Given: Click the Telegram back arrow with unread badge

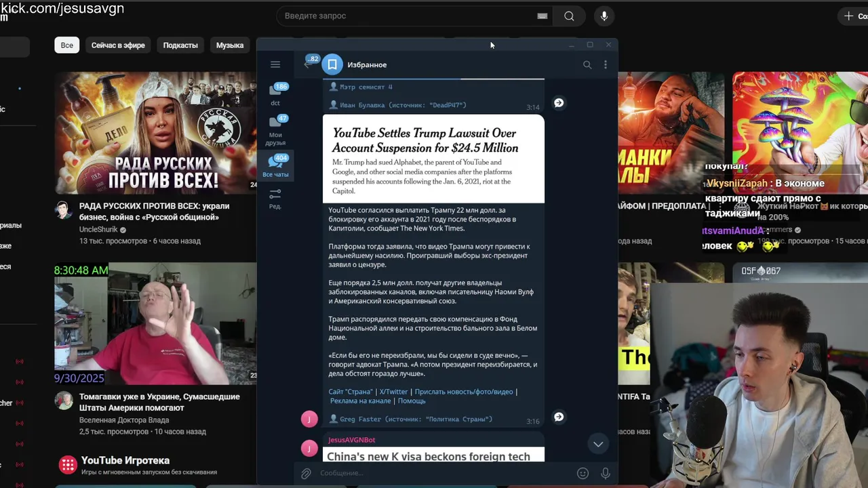Looking at the screenshot, I should click(309, 63).
